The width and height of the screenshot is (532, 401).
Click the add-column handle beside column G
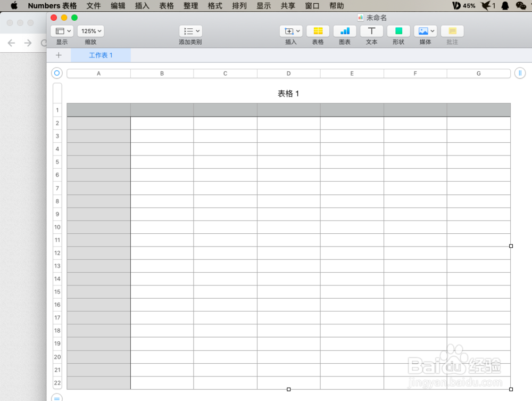click(520, 73)
